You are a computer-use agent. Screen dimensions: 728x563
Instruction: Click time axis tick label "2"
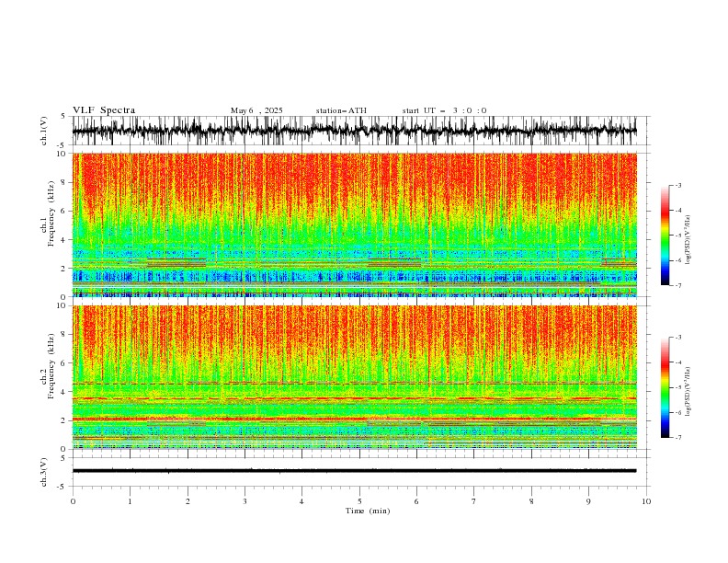188,501
